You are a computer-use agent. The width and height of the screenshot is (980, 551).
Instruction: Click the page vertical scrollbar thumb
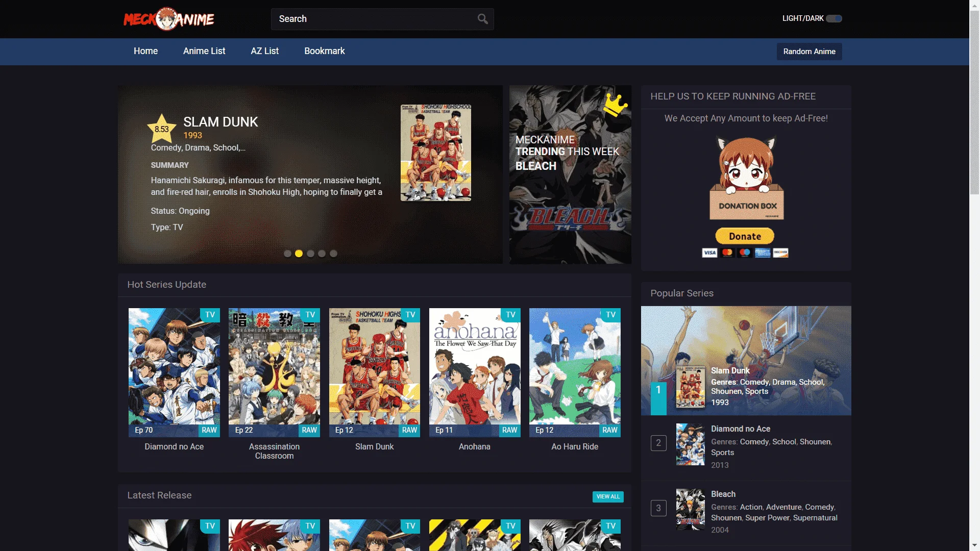pyautogui.click(x=974, y=102)
